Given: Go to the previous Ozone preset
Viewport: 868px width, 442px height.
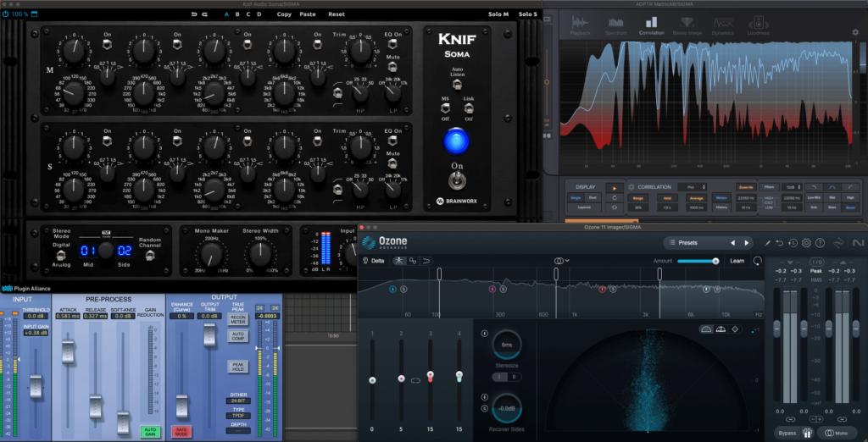Looking at the screenshot, I should (732, 243).
